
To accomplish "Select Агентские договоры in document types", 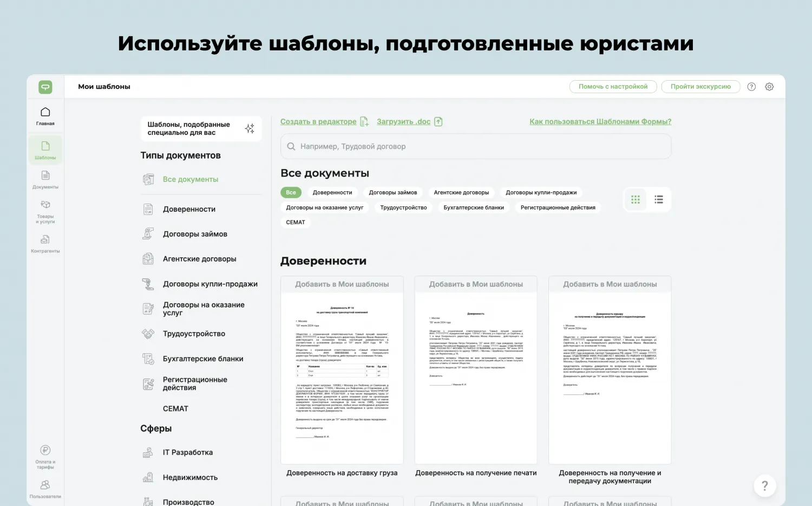I will tap(199, 259).
